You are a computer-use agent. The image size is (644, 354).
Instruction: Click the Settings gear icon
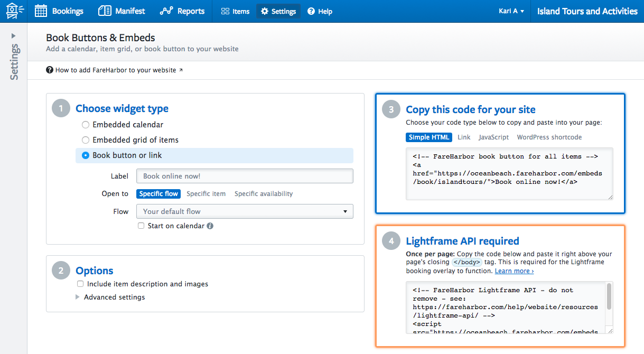click(265, 11)
